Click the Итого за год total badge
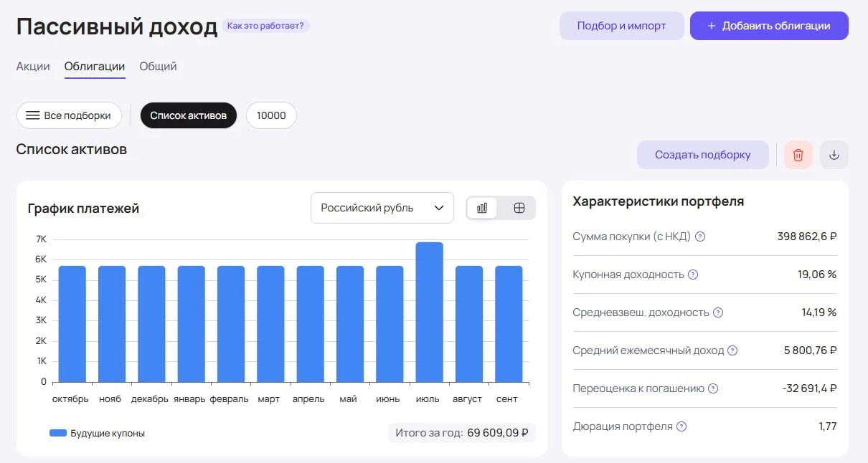This screenshot has width=868, height=463. [x=462, y=433]
